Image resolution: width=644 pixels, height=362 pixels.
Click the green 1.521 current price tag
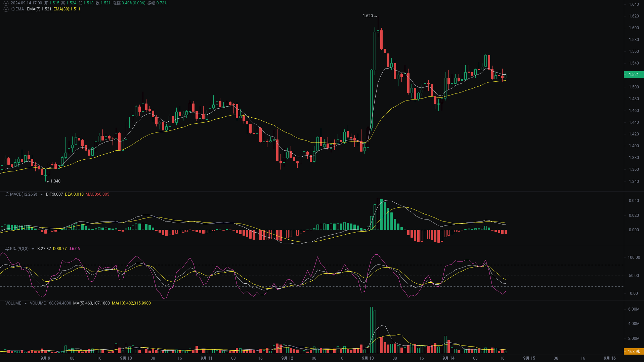[x=634, y=75]
